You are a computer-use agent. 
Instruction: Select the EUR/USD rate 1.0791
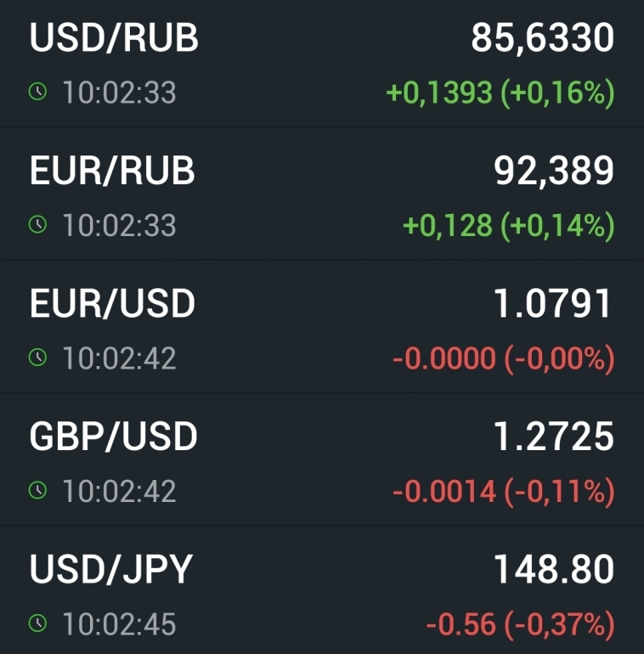click(x=553, y=304)
